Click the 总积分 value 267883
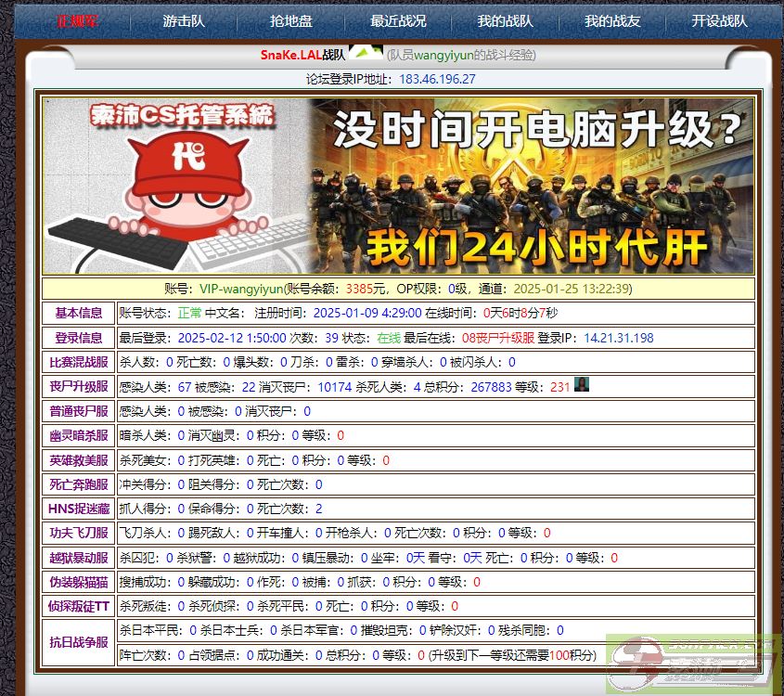 pos(491,387)
